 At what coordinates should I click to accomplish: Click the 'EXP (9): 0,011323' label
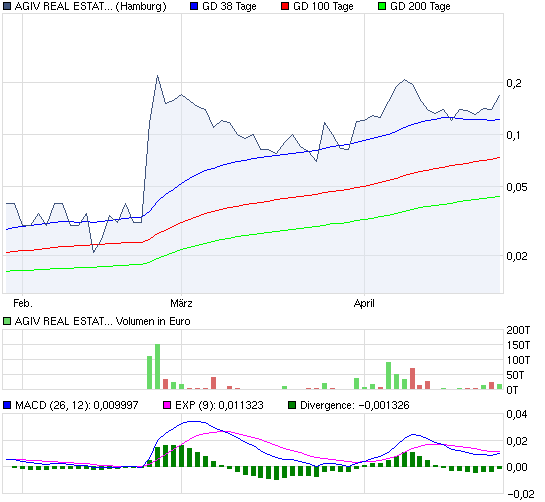coord(219,405)
